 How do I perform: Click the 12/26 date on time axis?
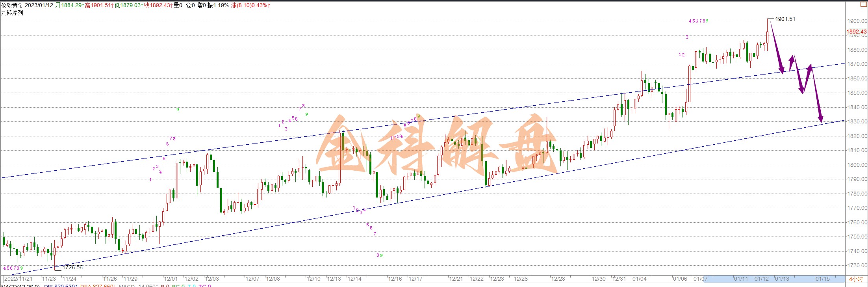point(521,279)
